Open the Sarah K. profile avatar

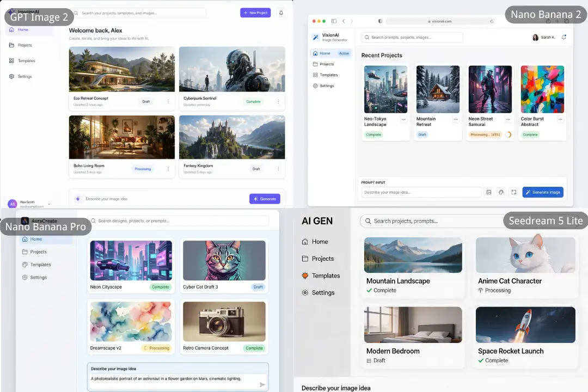536,37
